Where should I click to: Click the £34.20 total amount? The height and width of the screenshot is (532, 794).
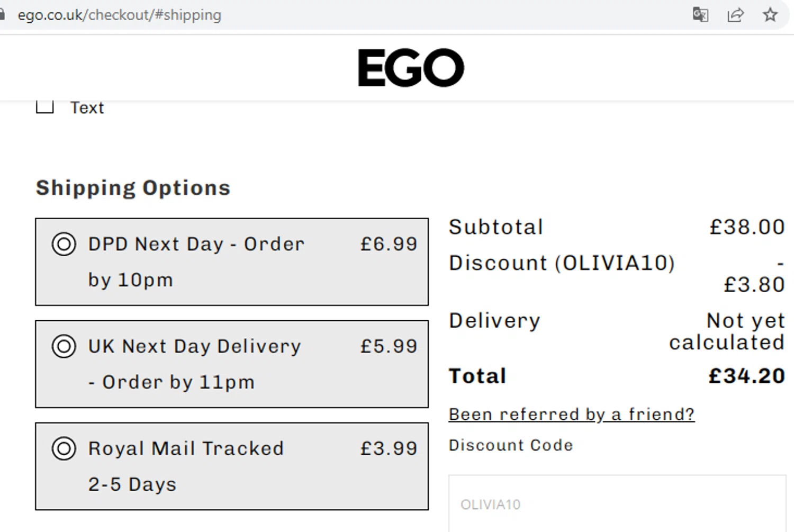click(746, 376)
